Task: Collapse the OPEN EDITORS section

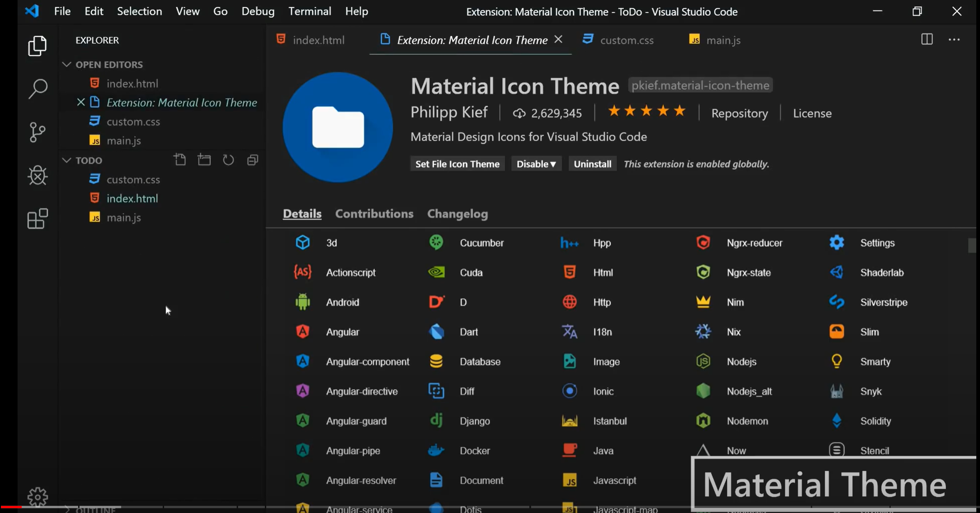Action: click(67, 65)
